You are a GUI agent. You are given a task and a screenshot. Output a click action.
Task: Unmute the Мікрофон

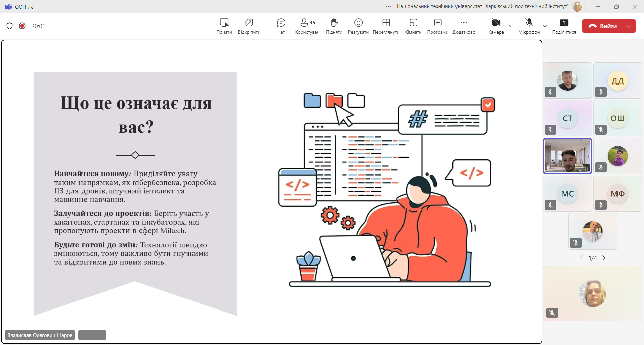tap(529, 26)
